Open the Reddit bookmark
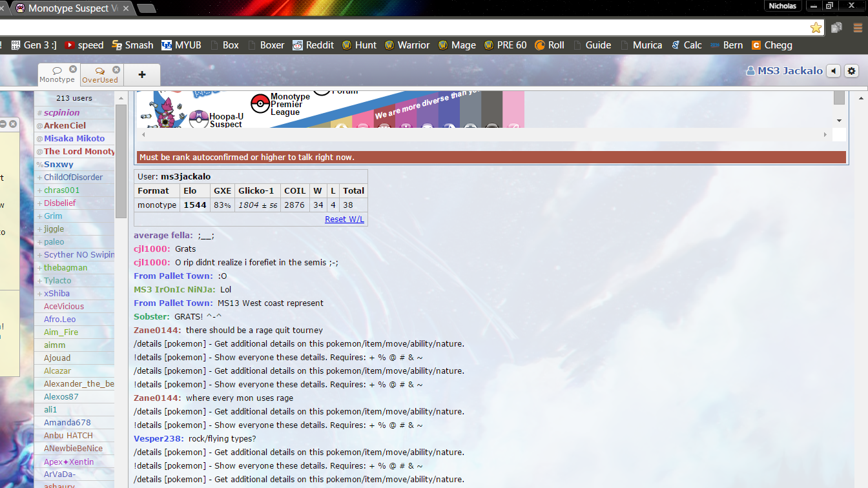Image resolution: width=868 pixels, height=488 pixels. pos(313,45)
